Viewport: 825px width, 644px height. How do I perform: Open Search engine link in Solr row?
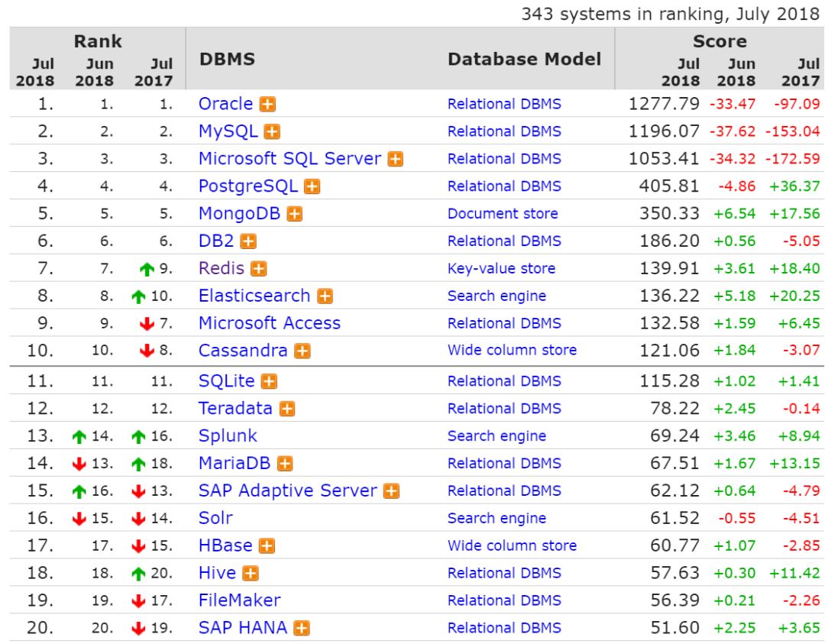[x=497, y=518]
